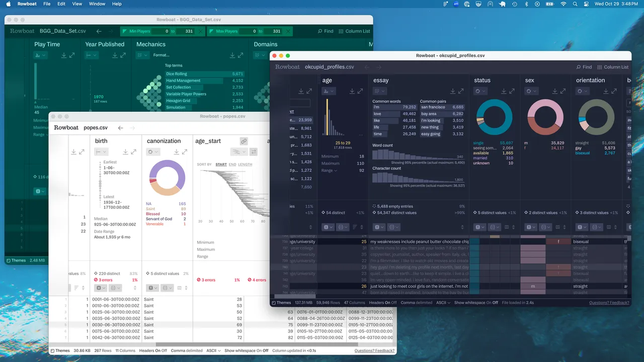
Task: Remove the Max Players filter
Action: point(288,31)
